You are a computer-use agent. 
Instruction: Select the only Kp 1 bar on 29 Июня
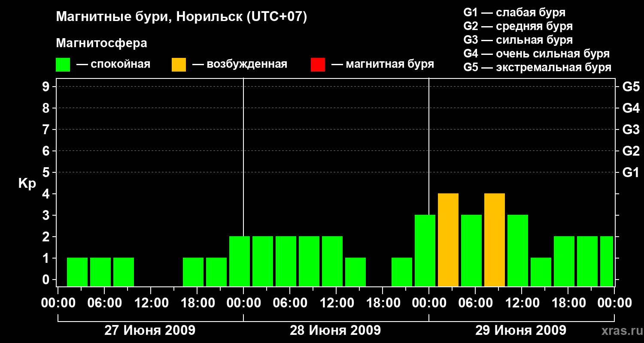(541, 272)
